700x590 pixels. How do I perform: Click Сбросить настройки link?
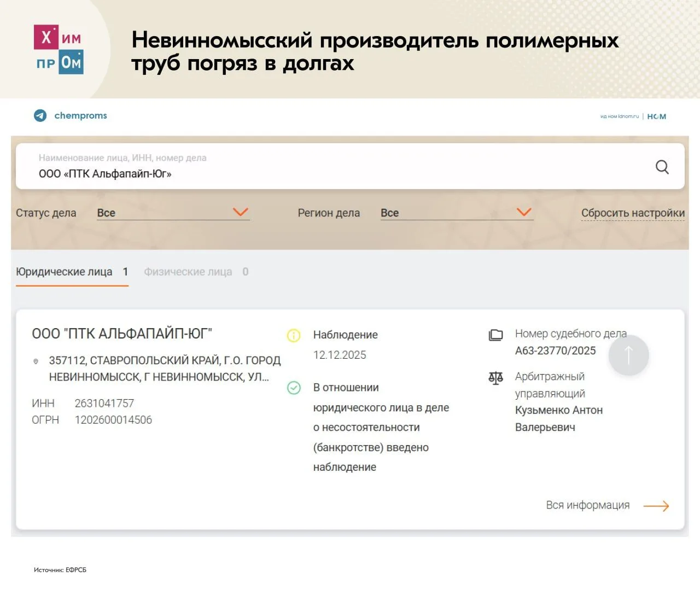(633, 213)
